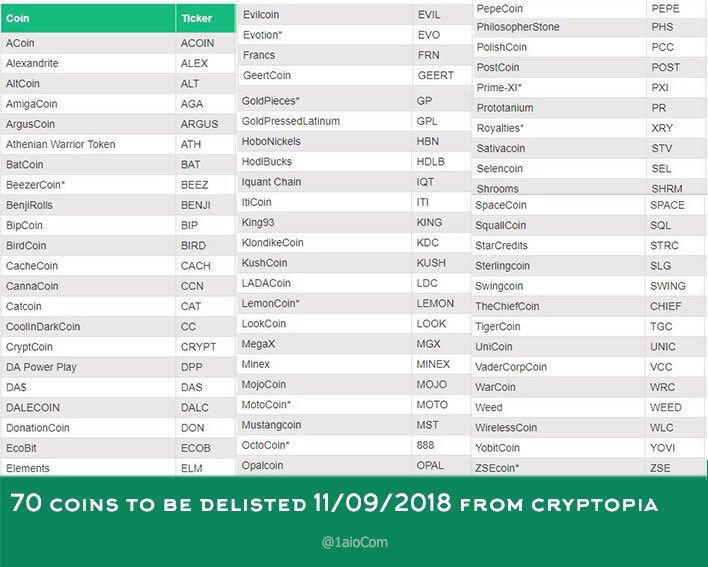The height and width of the screenshot is (567, 708).
Task: Select the 888 ticker cell
Action: (x=426, y=445)
